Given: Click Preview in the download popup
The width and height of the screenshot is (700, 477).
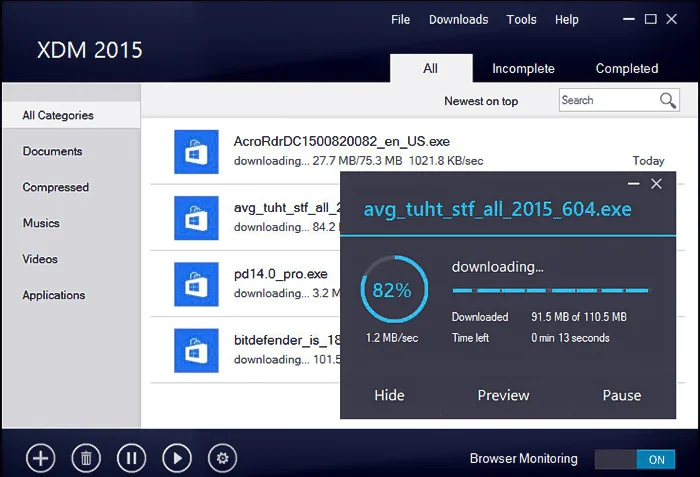Looking at the screenshot, I should 504,395.
